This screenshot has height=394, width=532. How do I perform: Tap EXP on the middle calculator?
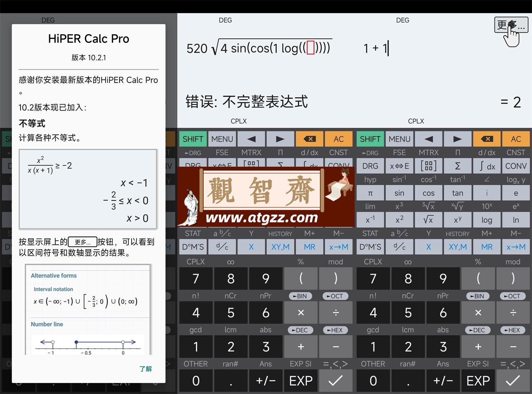pyautogui.click(x=301, y=381)
